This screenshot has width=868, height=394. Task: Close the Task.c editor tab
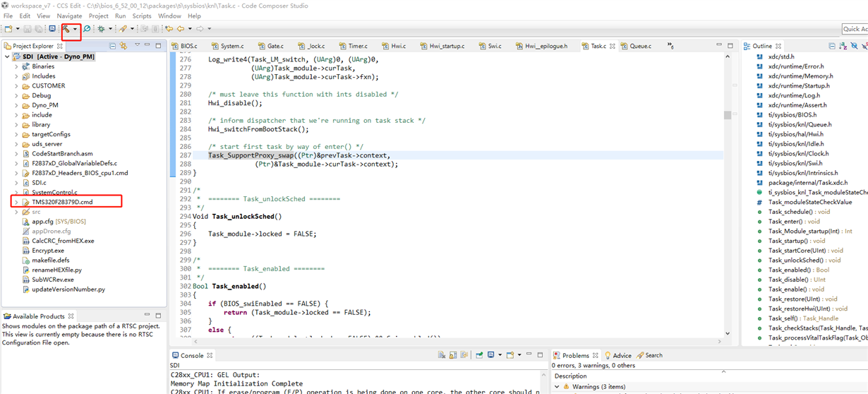pyautogui.click(x=613, y=46)
